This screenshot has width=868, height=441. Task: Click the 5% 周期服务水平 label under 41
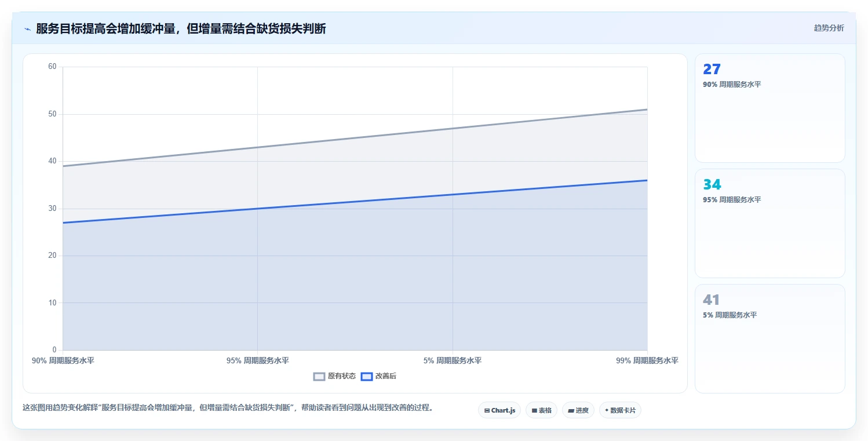click(730, 315)
